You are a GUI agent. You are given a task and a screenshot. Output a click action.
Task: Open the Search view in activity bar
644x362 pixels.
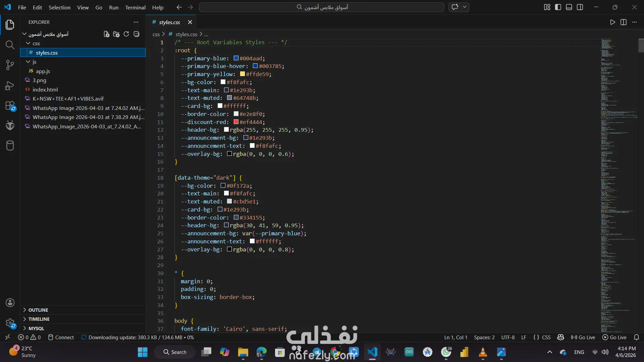point(10,45)
